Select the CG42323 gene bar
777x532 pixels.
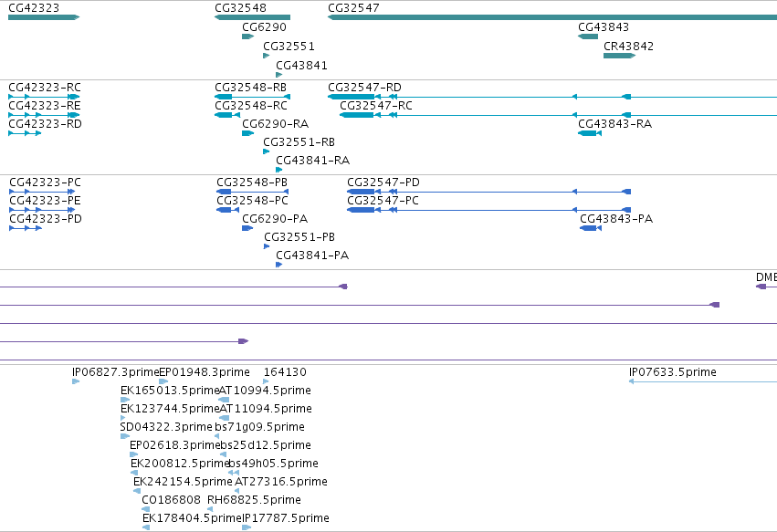pos(44,17)
